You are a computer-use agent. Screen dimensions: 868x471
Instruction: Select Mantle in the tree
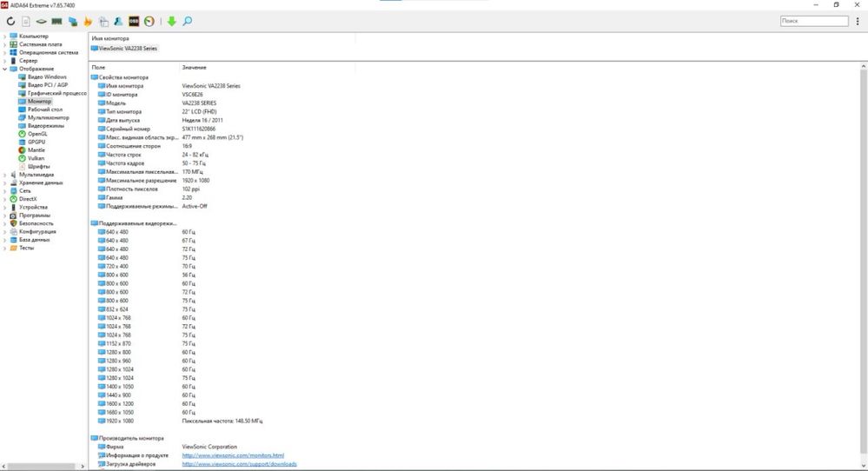click(36, 150)
